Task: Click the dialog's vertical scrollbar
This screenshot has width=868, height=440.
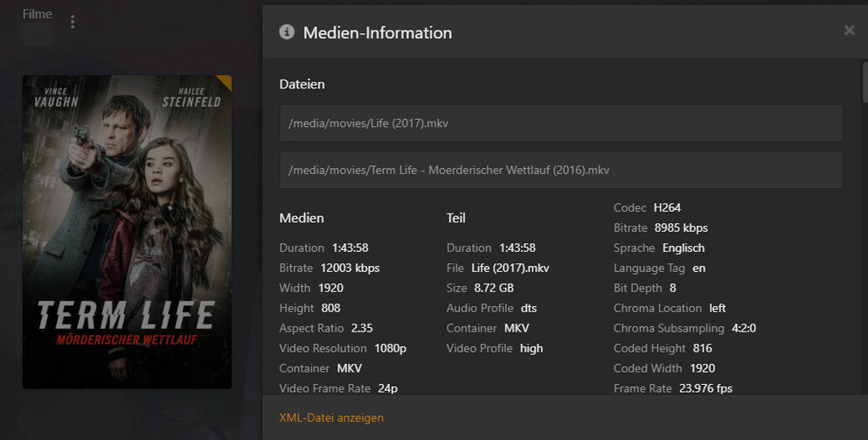Action: (865, 82)
